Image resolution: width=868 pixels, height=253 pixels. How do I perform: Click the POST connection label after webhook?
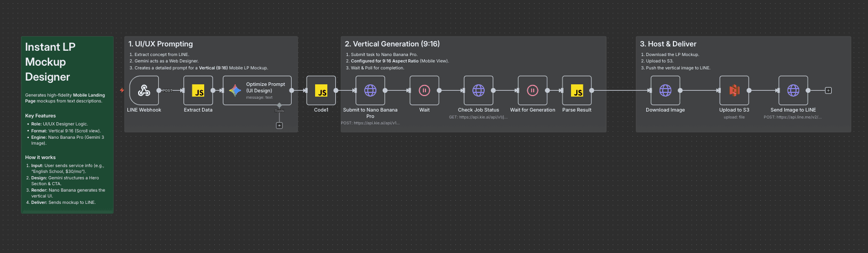click(167, 91)
